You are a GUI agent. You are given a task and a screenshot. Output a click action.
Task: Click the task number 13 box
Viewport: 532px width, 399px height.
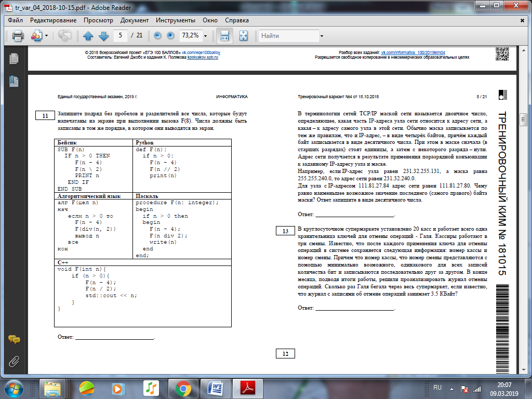(x=285, y=231)
